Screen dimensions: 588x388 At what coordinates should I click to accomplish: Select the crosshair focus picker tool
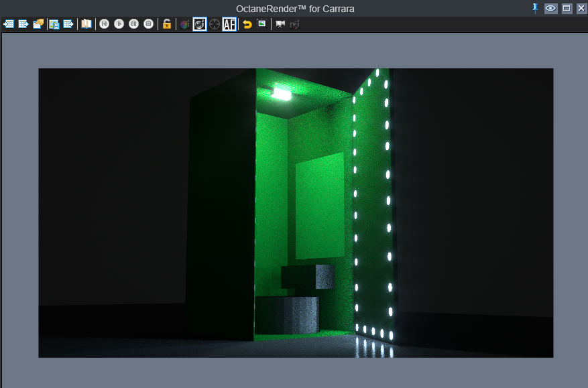[x=215, y=24]
